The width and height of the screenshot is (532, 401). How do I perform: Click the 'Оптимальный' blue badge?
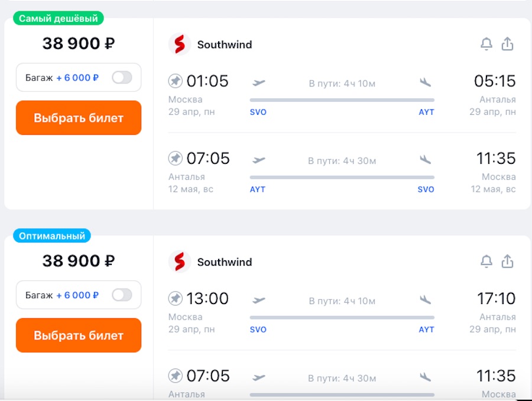click(x=52, y=236)
